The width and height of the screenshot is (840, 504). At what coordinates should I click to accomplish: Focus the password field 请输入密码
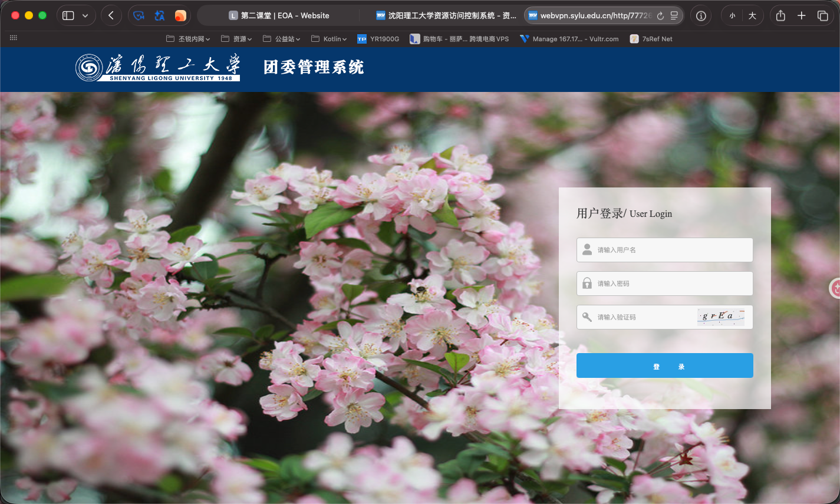665,284
